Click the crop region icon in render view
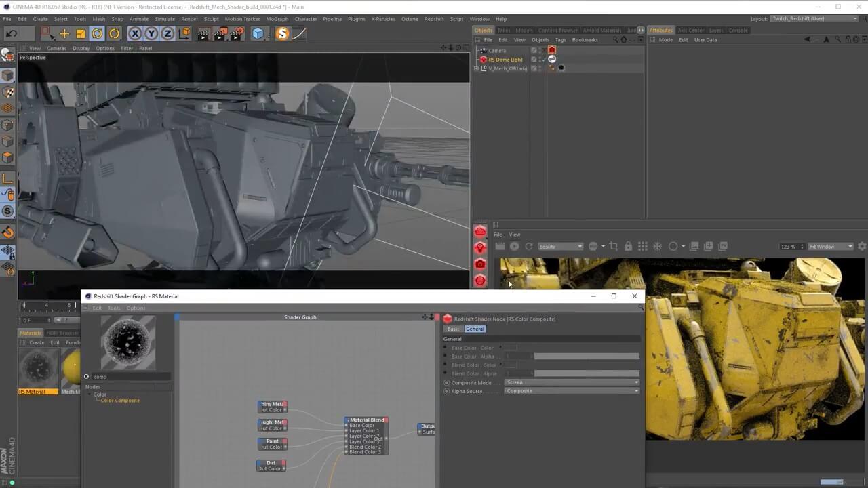The image size is (868, 488). pos(614,247)
